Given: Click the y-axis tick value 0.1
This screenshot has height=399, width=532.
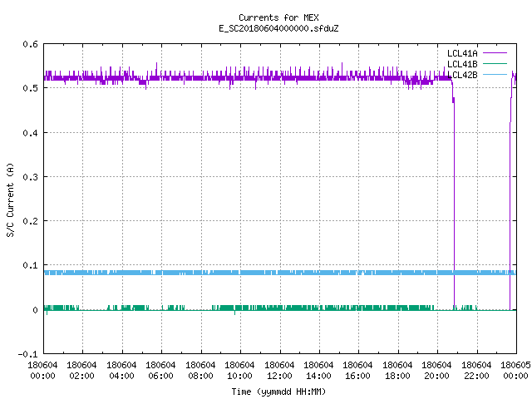Looking at the screenshot, I should coord(30,265).
